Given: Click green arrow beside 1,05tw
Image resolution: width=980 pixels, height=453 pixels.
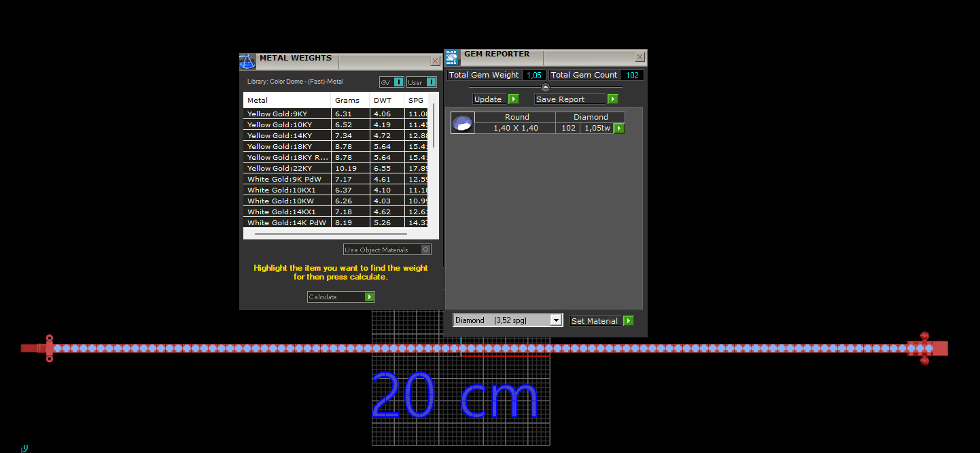Looking at the screenshot, I should [619, 128].
